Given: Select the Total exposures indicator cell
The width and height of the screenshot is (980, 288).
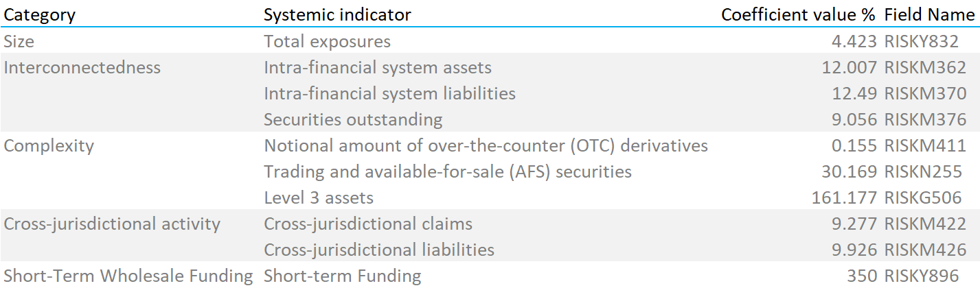Looking at the screenshot, I should pyautogui.click(x=328, y=41).
